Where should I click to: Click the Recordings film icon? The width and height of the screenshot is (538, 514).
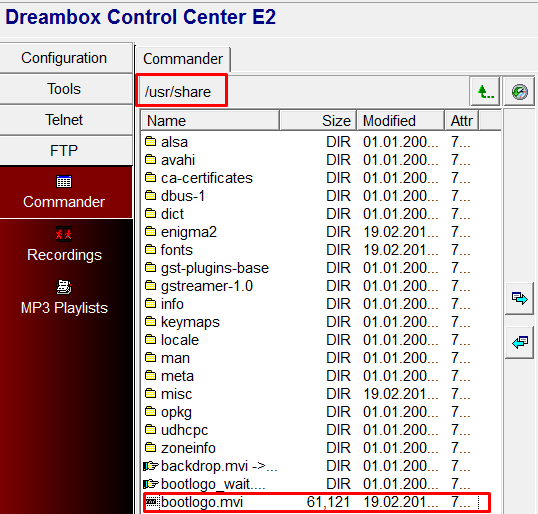click(64, 234)
